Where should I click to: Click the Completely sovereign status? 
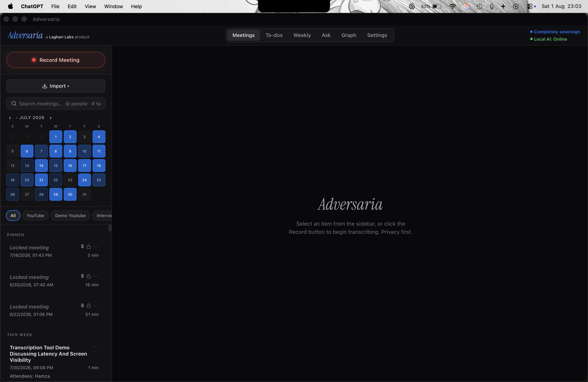[555, 32]
